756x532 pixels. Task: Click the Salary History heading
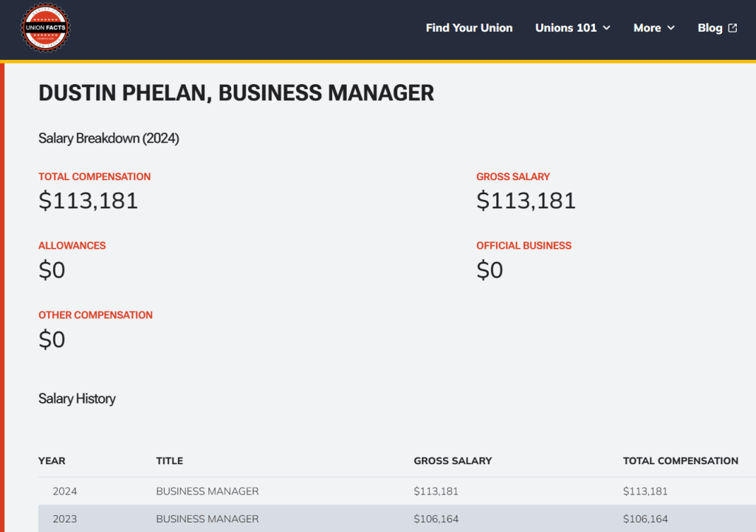tap(77, 398)
